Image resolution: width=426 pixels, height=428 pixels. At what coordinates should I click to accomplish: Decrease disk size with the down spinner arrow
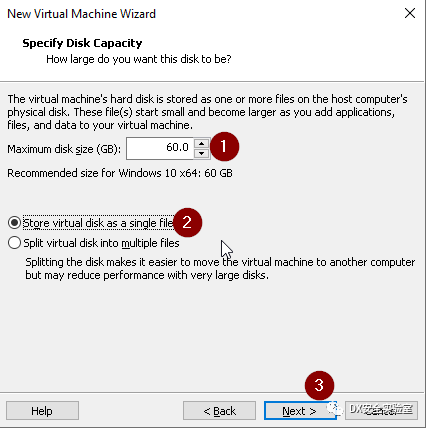201,153
